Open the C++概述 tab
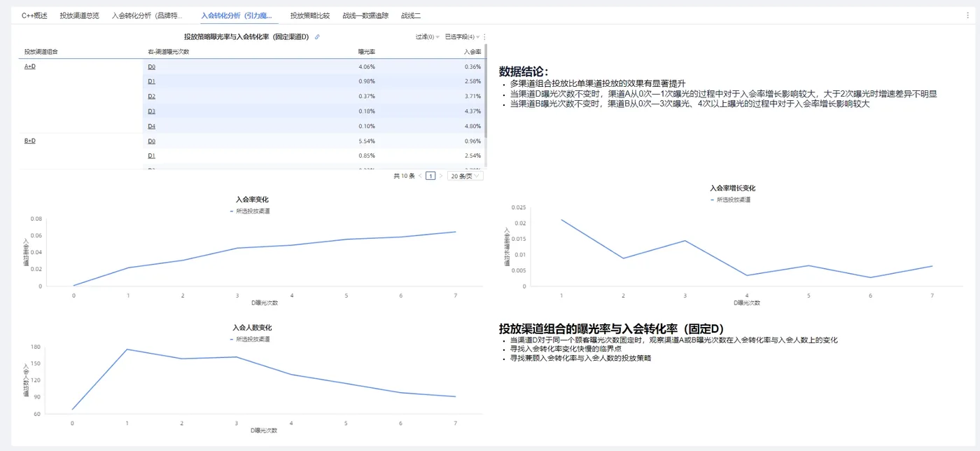This screenshot has height=451, width=980. pyautogui.click(x=34, y=15)
